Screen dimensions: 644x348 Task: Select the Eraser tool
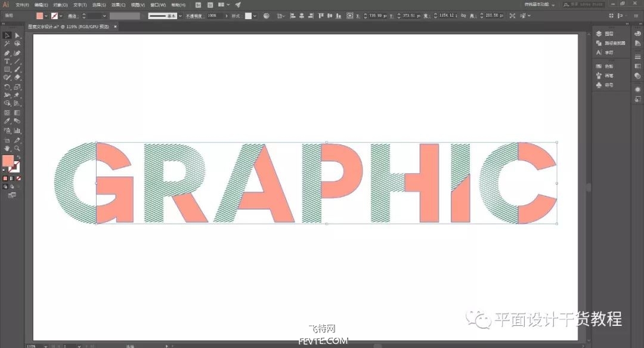click(x=17, y=78)
